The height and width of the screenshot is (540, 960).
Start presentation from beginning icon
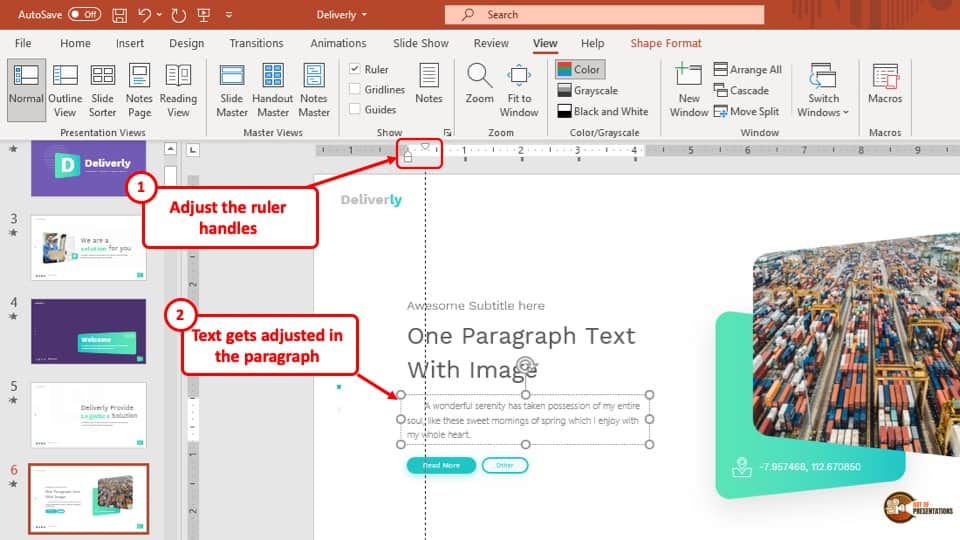pos(204,15)
